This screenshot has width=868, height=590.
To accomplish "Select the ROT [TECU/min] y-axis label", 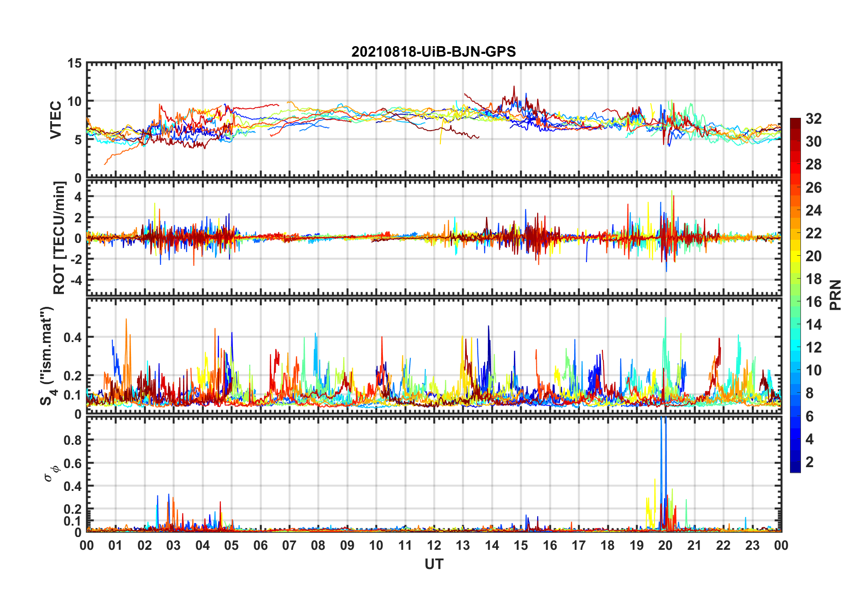I will pos(59,238).
